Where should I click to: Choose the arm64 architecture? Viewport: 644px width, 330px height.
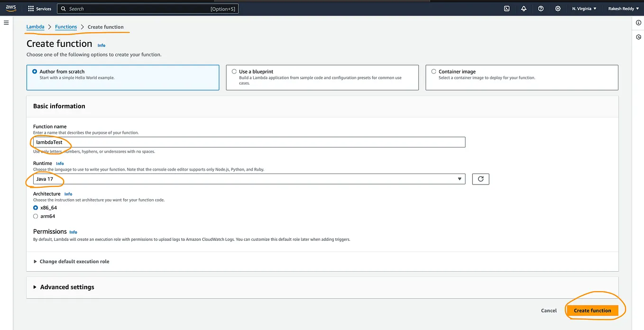click(36, 216)
